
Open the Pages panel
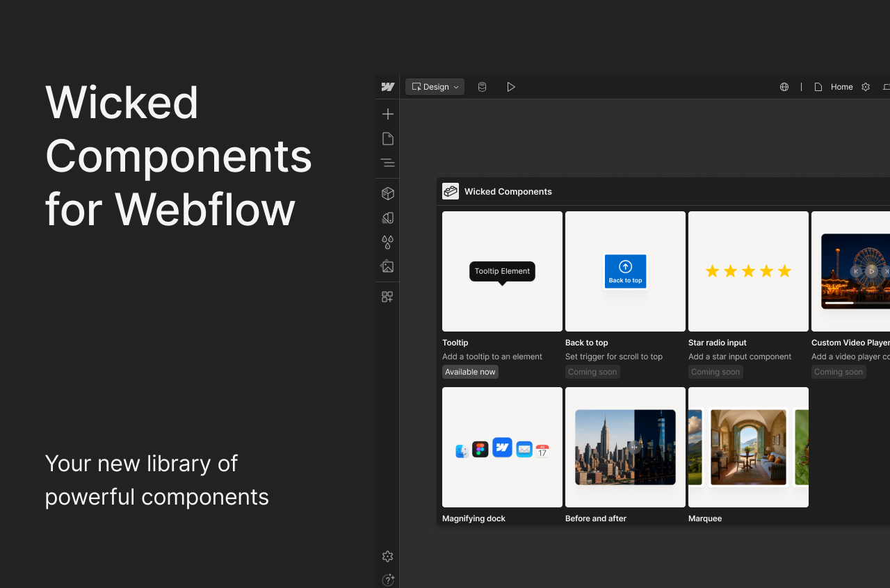[387, 138]
